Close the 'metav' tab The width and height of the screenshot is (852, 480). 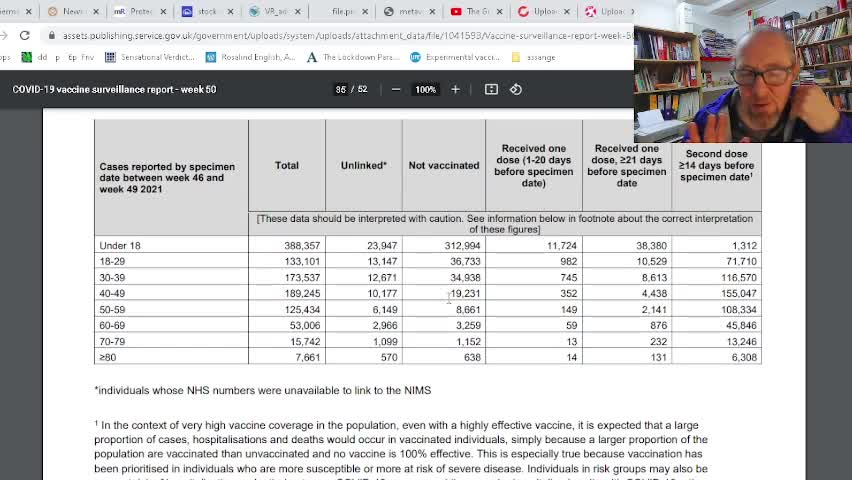[433, 11]
